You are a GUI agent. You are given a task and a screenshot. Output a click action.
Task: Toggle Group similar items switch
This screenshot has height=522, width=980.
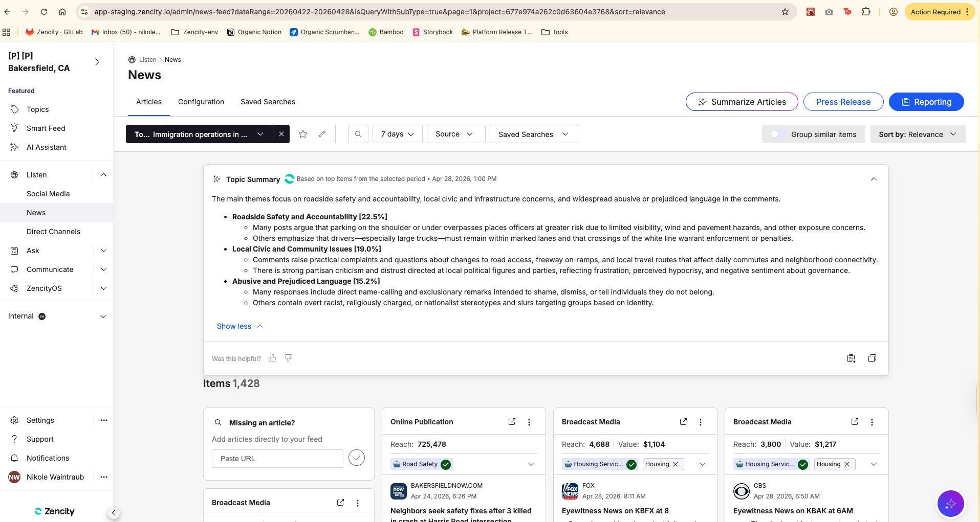776,134
